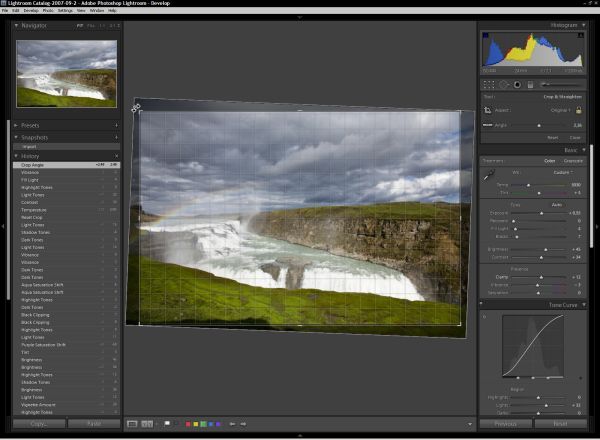The image size is (600, 440).
Task: Toggle the aspect ratio lock icon
Action: [x=580, y=108]
